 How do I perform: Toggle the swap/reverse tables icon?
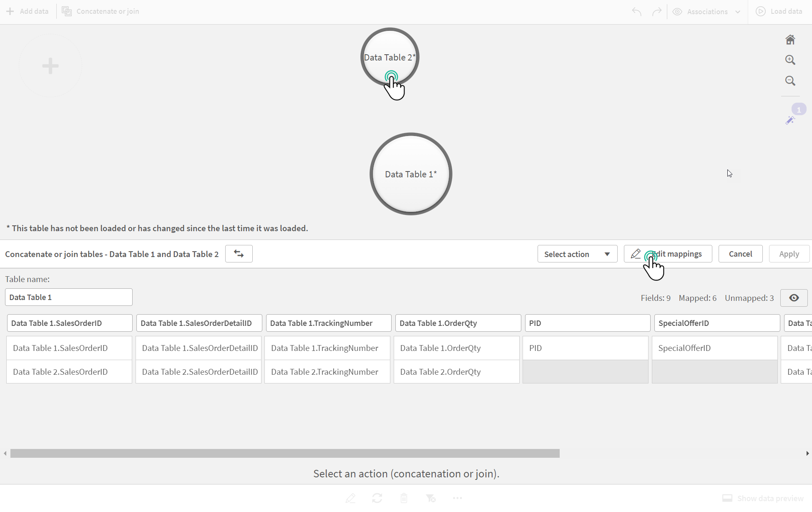click(238, 254)
